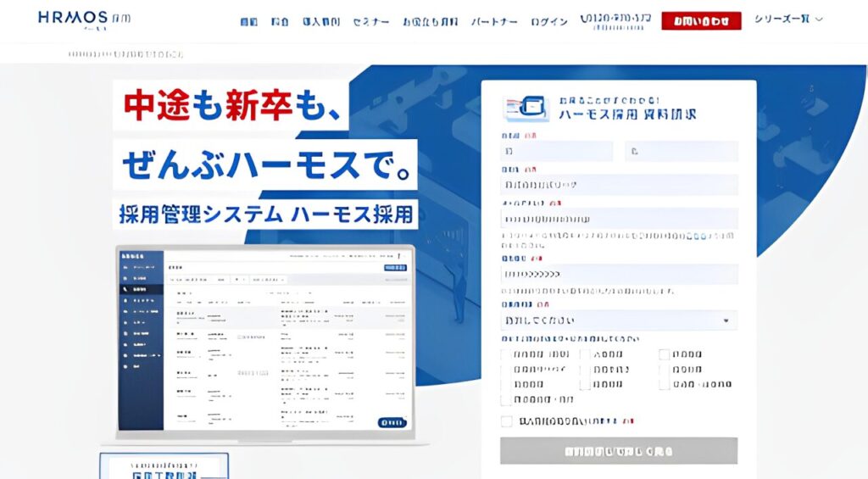Click the left name field at the form top
The width and height of the screenshot is (868, 479).
(557, 151)
